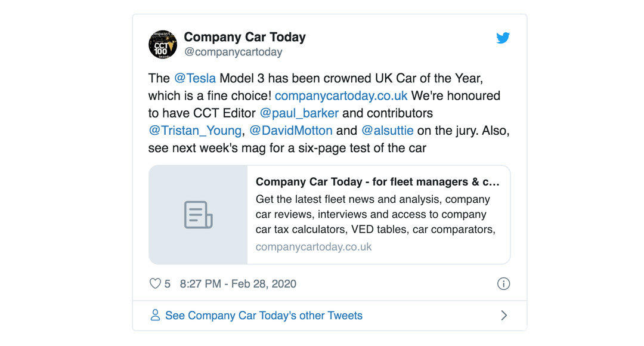Image resolution: width=644 pixels, height=346 pixels.
Task: Click the Company Car Today profile avatar
Action: click(x=163, y=44)
